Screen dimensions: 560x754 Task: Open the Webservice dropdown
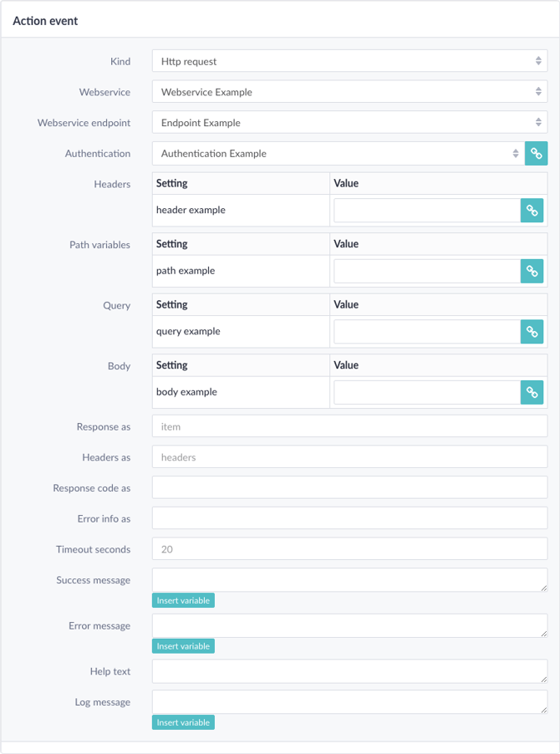349,92
